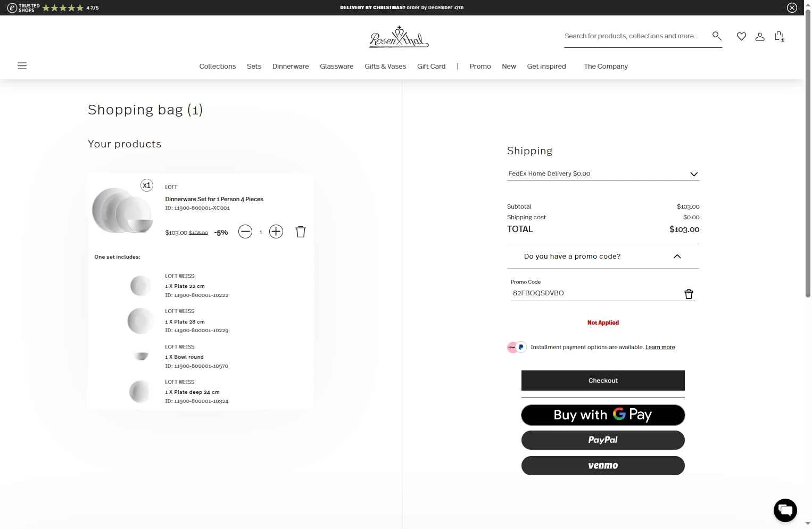Click the 1 X Bowl round text

point(184,357)
